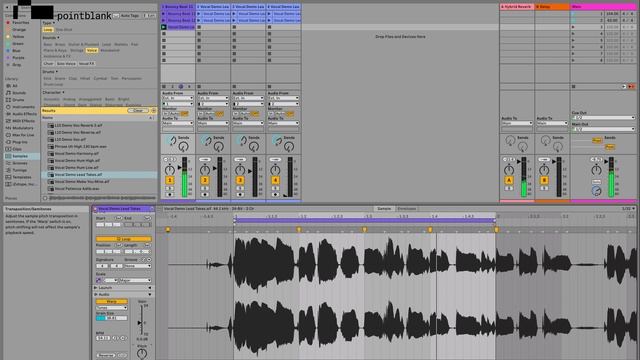The width and height of the screenshot is (640, 360).
Task: Open track 2 Audio To dropdown
Action: click(x=213, y=123)
